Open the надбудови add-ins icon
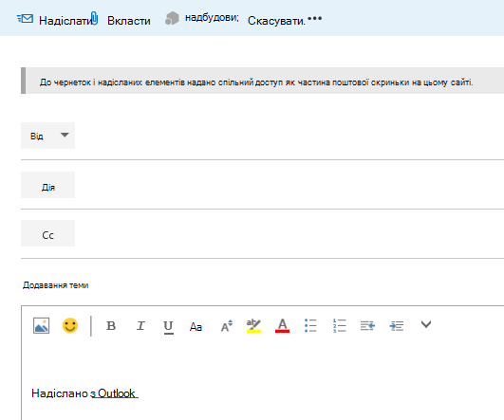This screenshot has height=420, width=504. pyautogui.click(x=172, y=18)
